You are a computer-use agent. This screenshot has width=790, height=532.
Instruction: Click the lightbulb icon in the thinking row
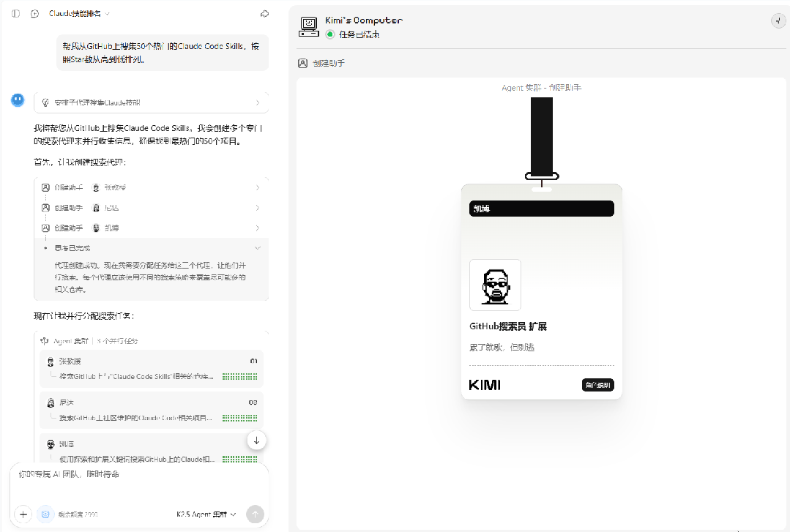pyautogui.click(x=45, y=102)
